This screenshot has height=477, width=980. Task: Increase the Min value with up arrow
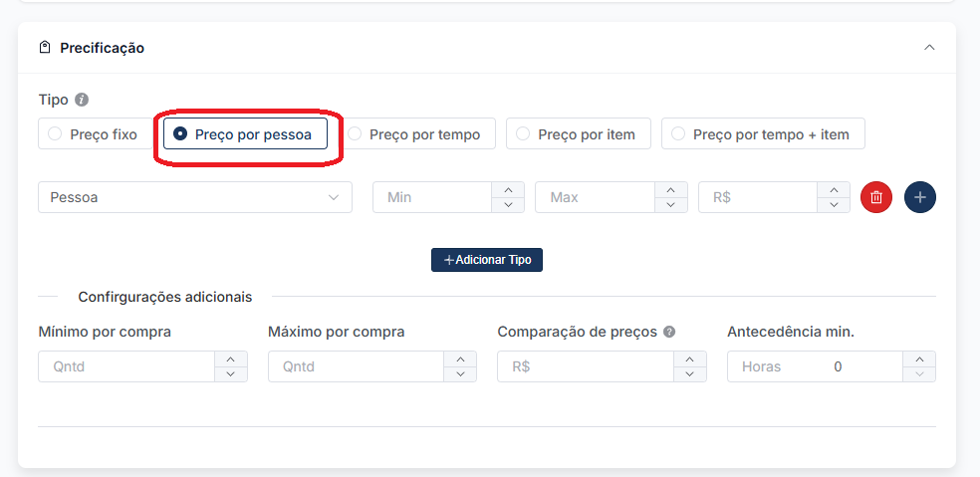point(508,189)
